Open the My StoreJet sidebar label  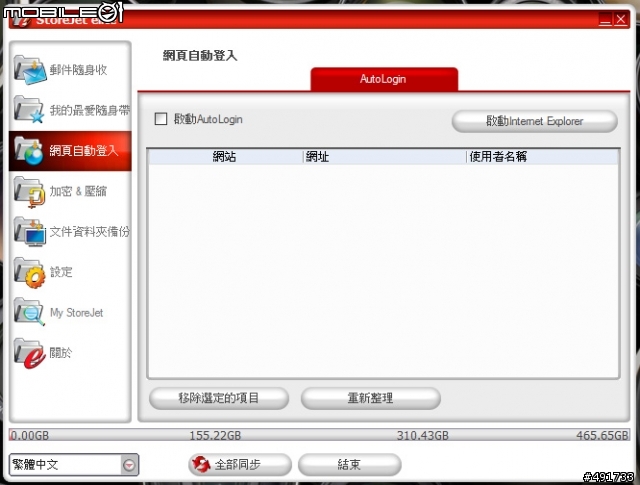pos(76,313)
